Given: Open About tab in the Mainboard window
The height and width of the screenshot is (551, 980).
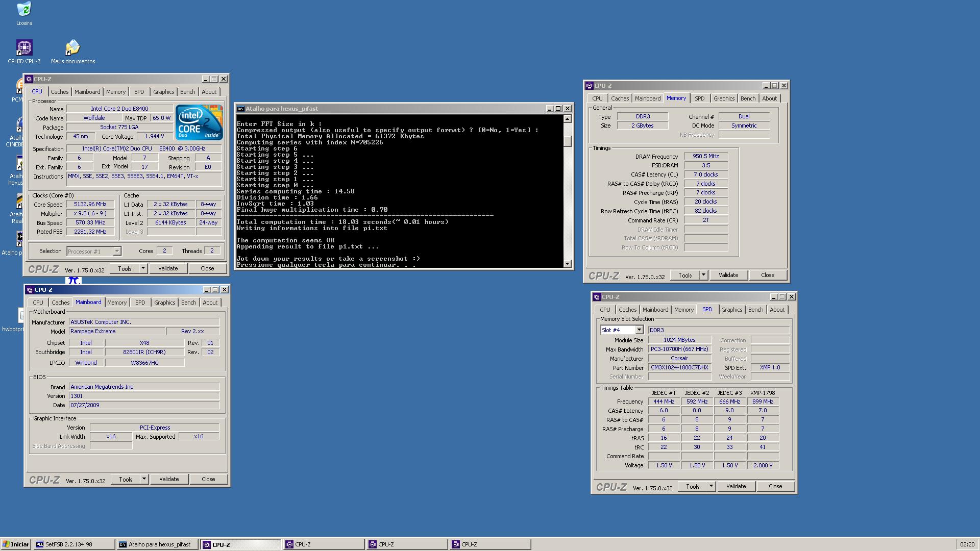Looking at the screenshot, I should pos(210,303).
